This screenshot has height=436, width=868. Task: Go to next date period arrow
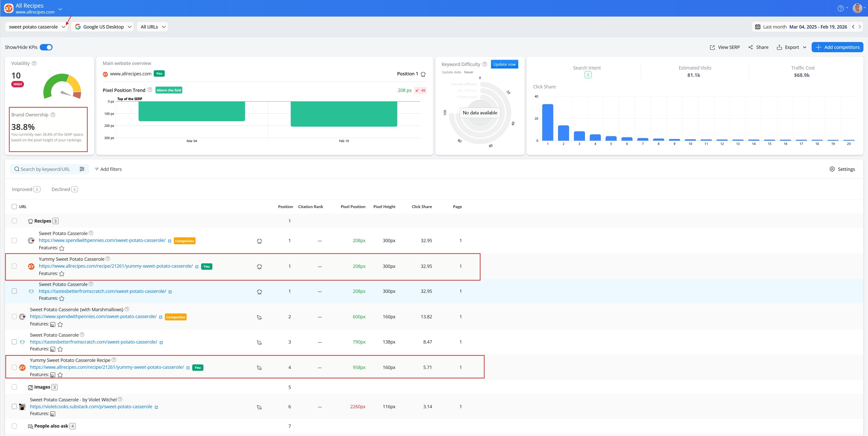(860, 27)
